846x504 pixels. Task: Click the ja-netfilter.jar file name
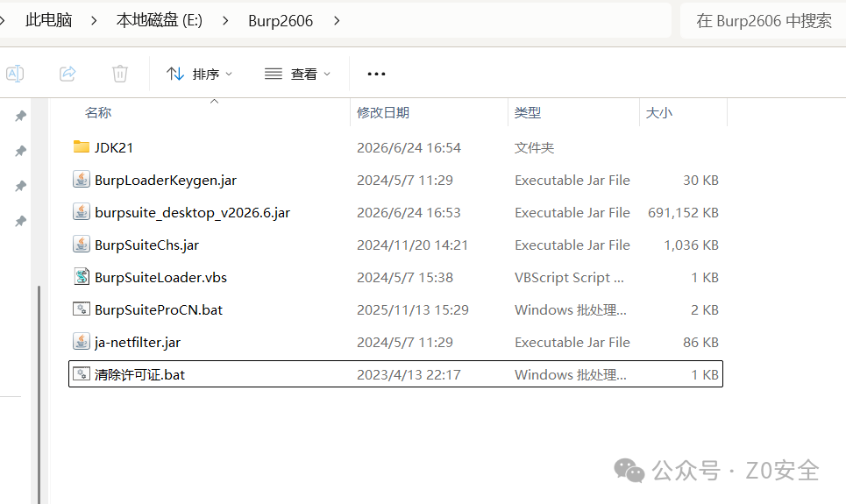138,342
